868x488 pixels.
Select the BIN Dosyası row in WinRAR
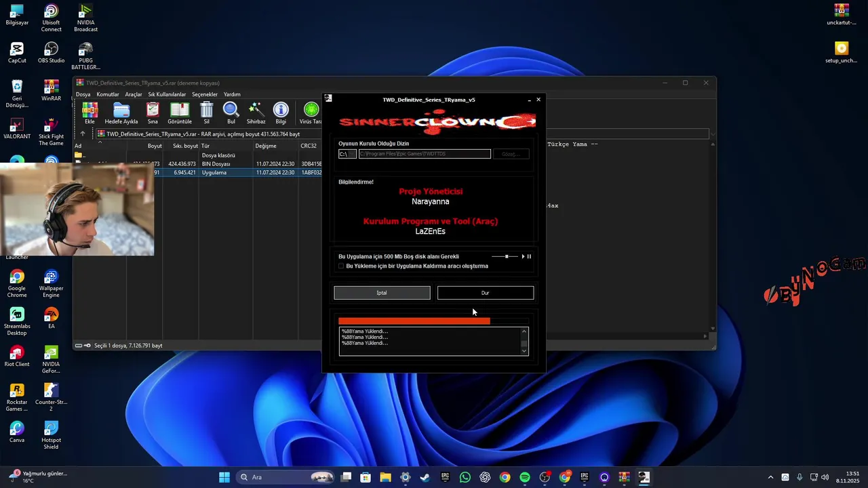point(216,164)
